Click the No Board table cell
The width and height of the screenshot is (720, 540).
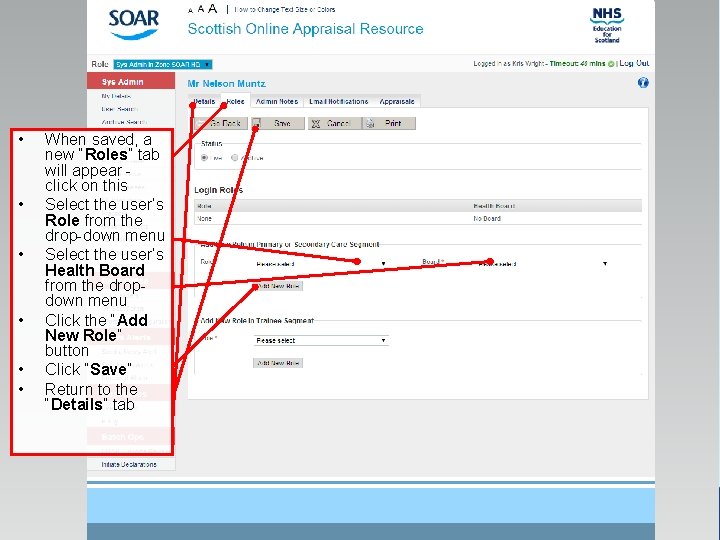tap(487, 219)
